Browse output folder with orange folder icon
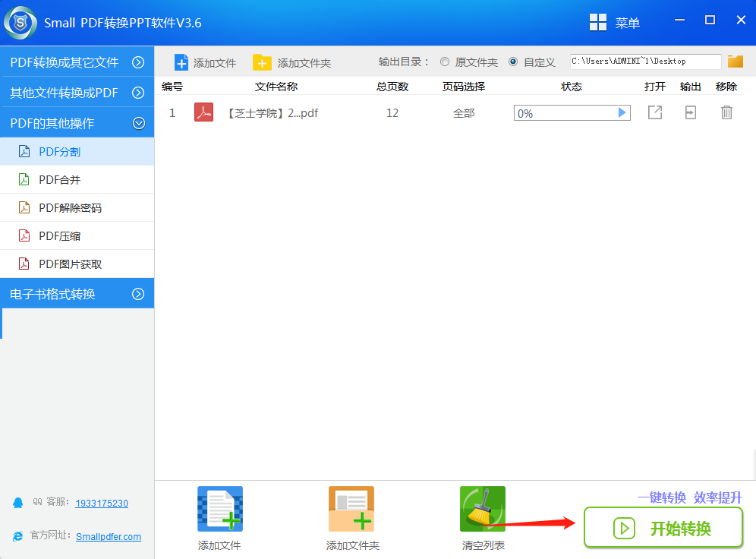 736,62
